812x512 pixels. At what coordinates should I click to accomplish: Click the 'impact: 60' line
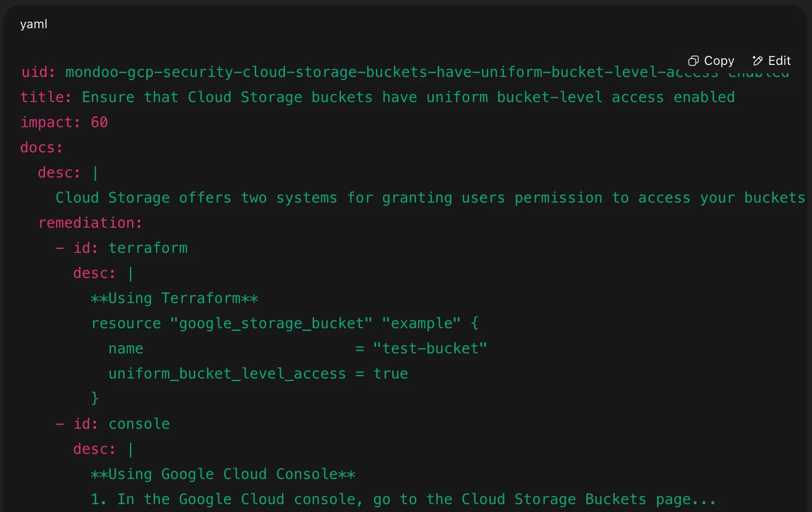tap(64, 123)
